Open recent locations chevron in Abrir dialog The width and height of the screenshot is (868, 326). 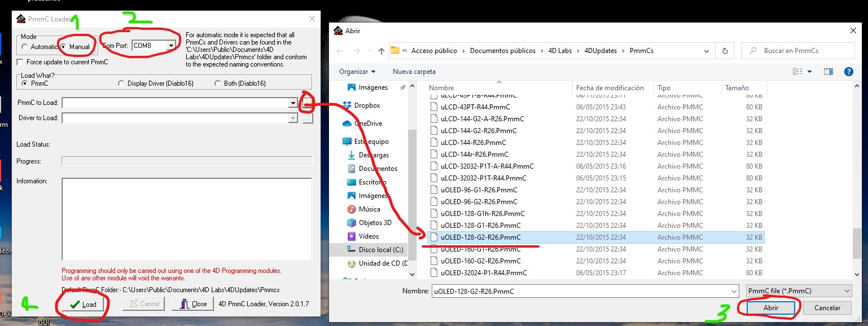point(370,51)
